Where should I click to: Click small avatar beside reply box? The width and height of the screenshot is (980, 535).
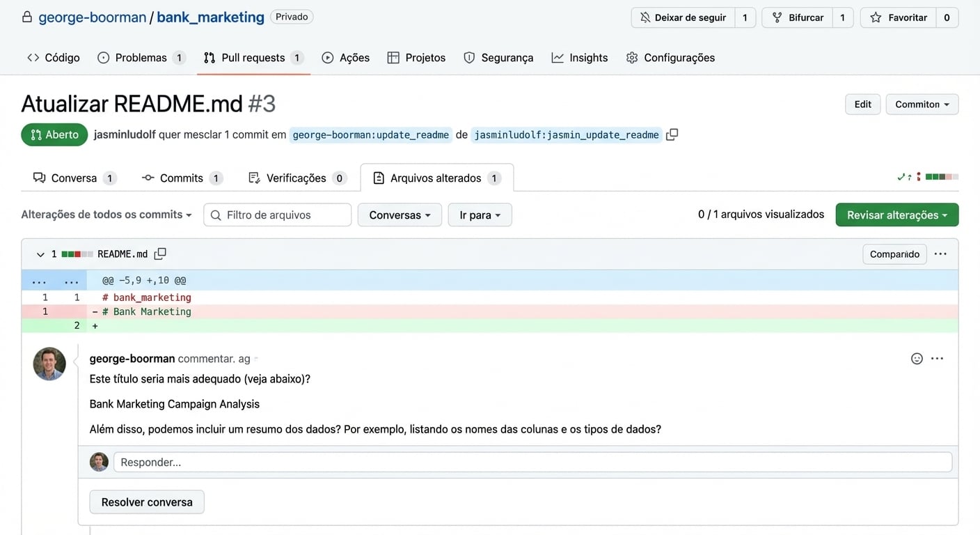[100, 462]
